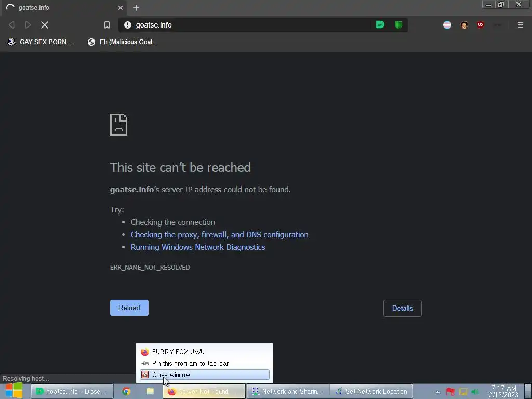Open the browser hamburger menu
The width and height of the screenshot is (532, 399).
pyautogui.click(x=521, y=25)
